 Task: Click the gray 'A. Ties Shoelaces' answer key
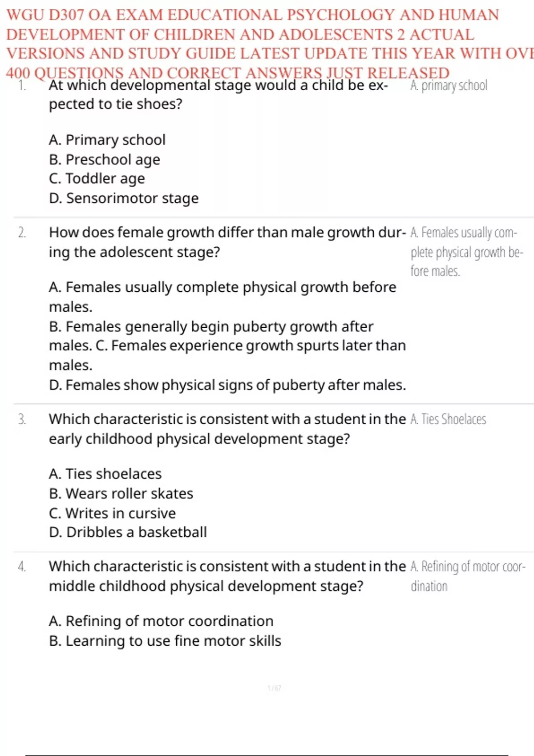pos(448,419)
